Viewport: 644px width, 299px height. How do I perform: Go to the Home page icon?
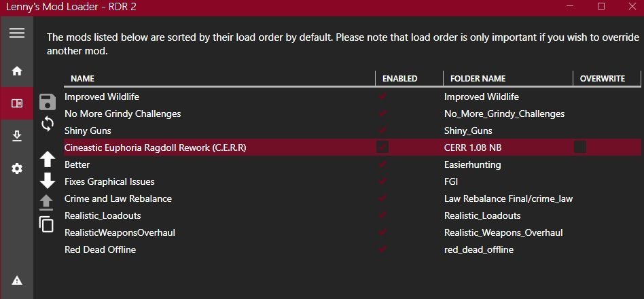click(x=17, y=71)
